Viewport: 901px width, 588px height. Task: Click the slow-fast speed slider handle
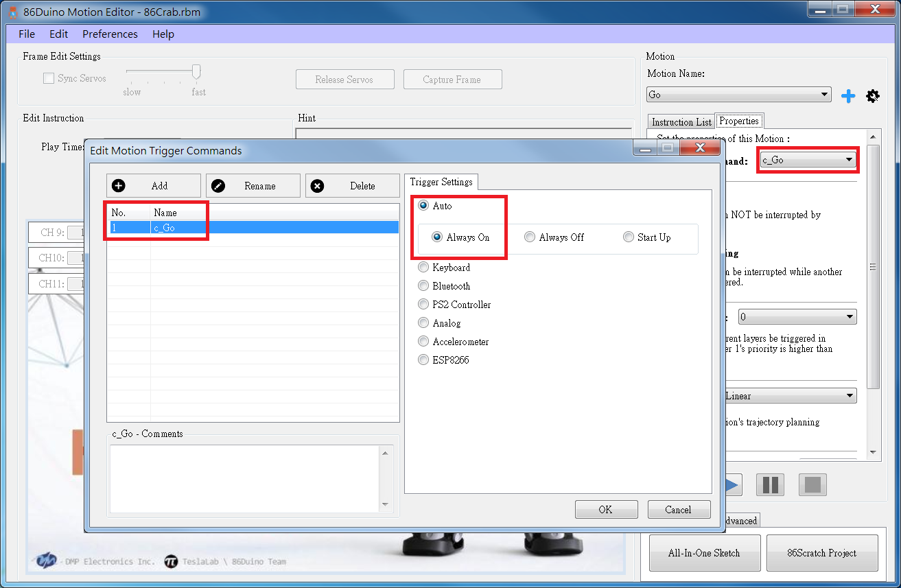coord(196,72)
